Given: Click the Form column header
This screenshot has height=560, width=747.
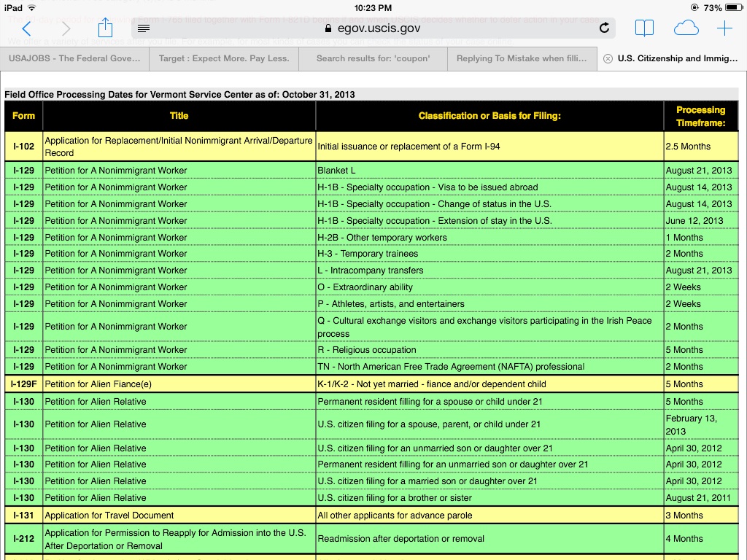Looking at the screenshot, I should 24,116.
